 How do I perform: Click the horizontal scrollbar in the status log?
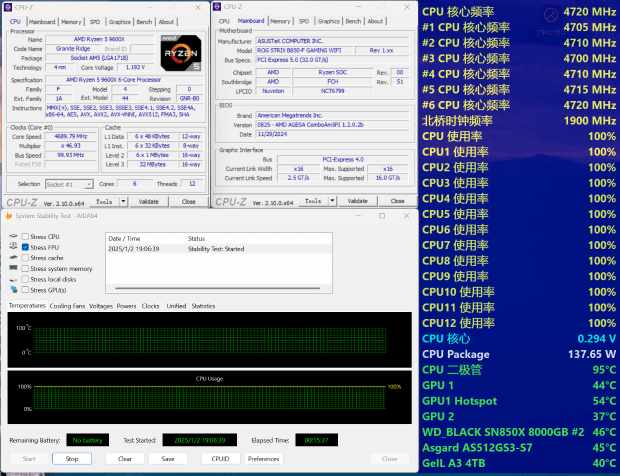coord(217,288)
